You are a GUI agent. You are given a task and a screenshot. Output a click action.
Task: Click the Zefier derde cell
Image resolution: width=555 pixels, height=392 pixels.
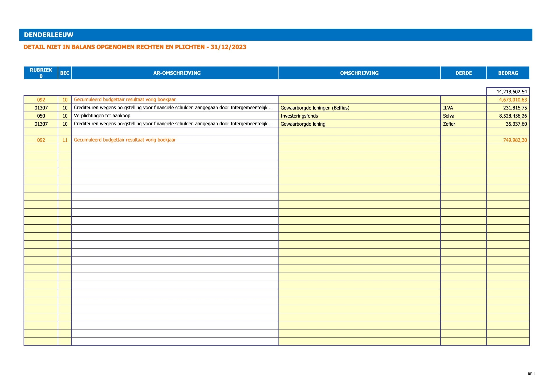(x=463, y=124)
